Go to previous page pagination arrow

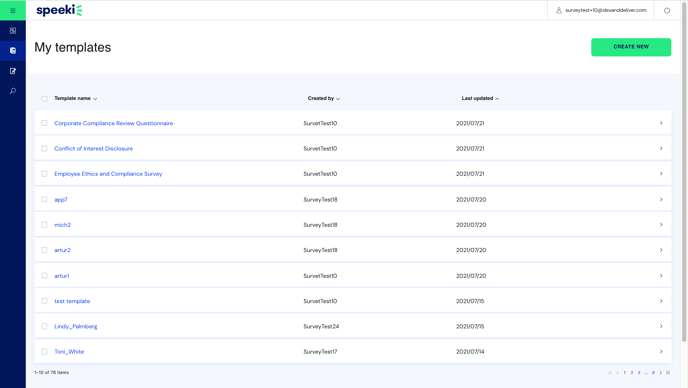pyautogui.click(x=617, y=373)
